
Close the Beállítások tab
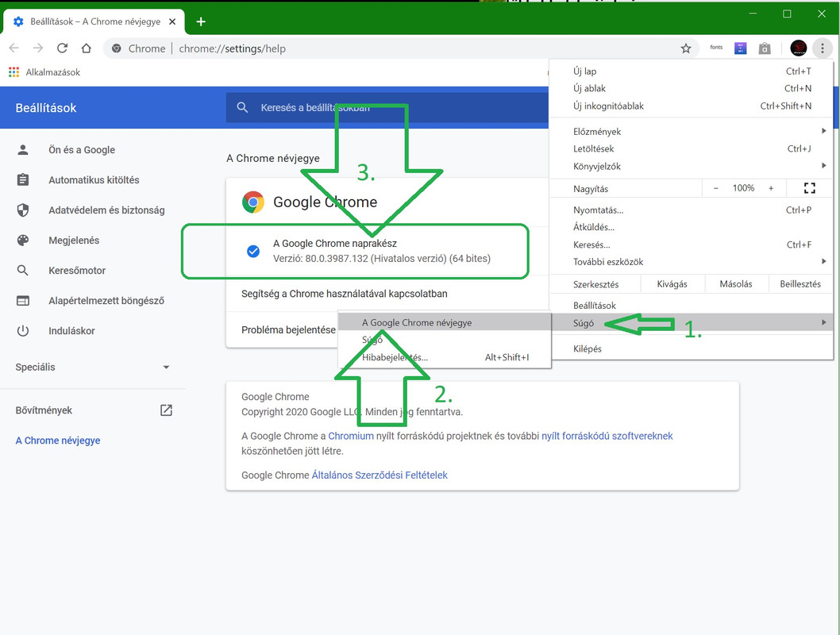pyautogui.click(x=172, y=21)
